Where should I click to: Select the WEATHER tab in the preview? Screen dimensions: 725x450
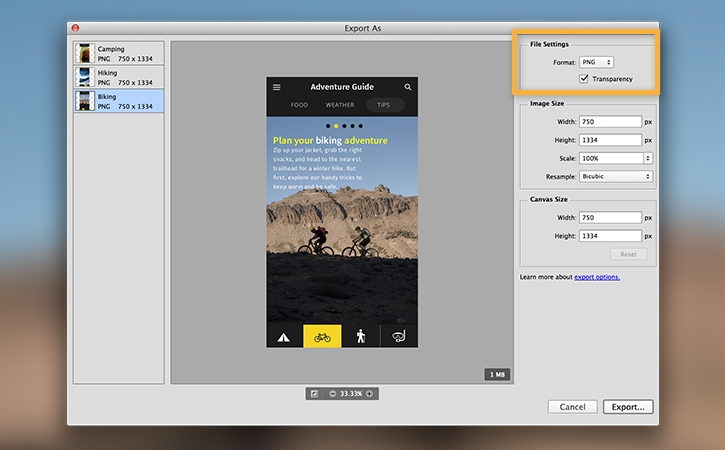(339, 104)
